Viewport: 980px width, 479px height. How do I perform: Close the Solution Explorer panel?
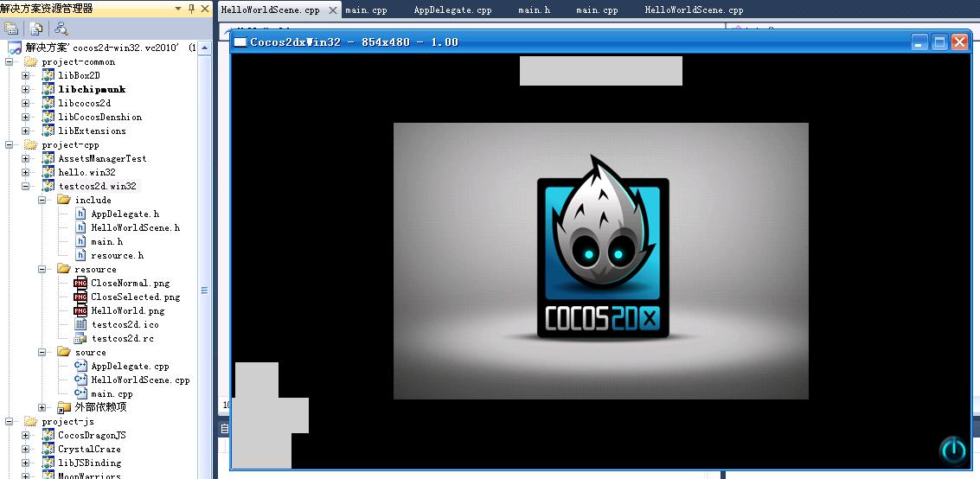pos(204,8)
